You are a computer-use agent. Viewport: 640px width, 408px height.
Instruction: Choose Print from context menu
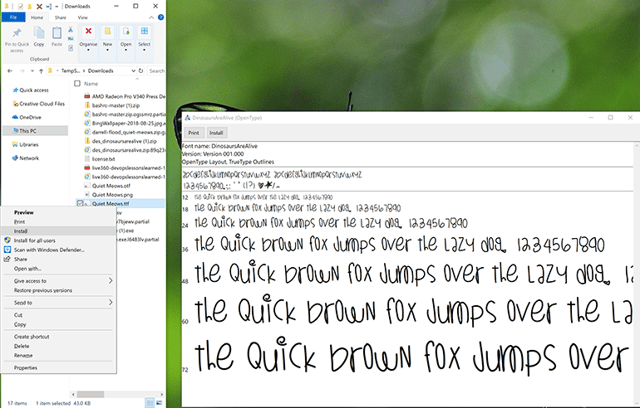(58, 222)
